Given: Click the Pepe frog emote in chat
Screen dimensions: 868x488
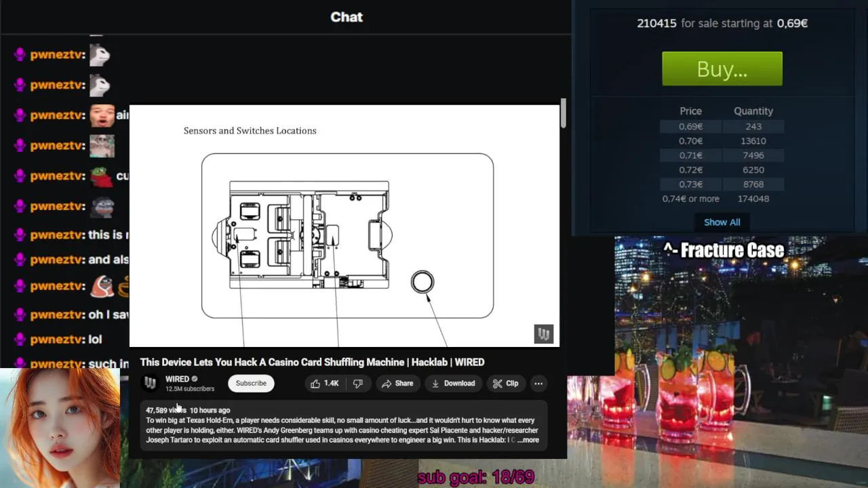Looking at the screenshot, I should 102,176.
